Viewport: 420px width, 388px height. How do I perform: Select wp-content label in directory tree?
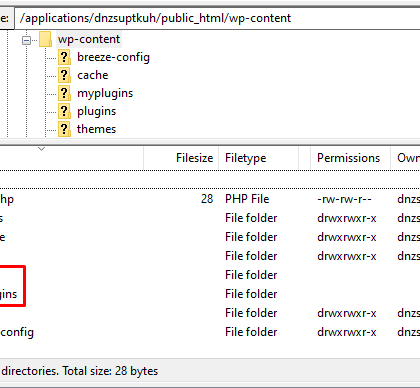tap(89, 39)
